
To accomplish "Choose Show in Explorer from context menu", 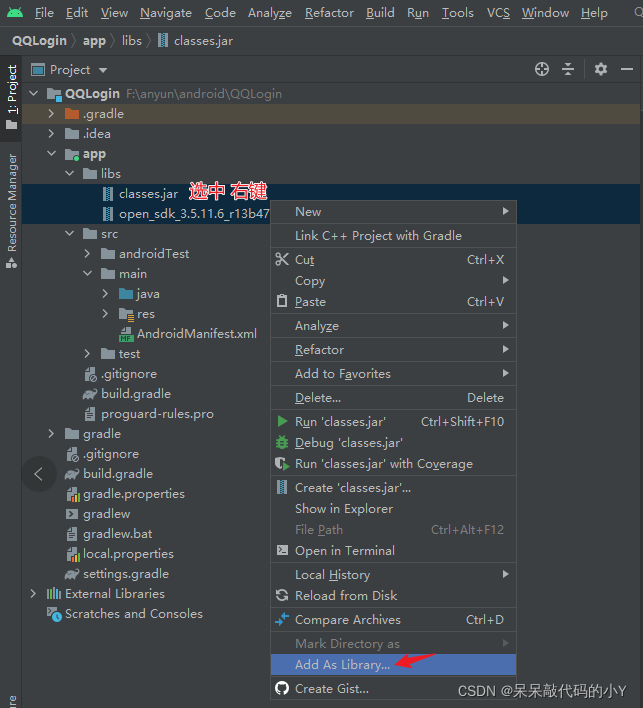I will tap(393, 508).
